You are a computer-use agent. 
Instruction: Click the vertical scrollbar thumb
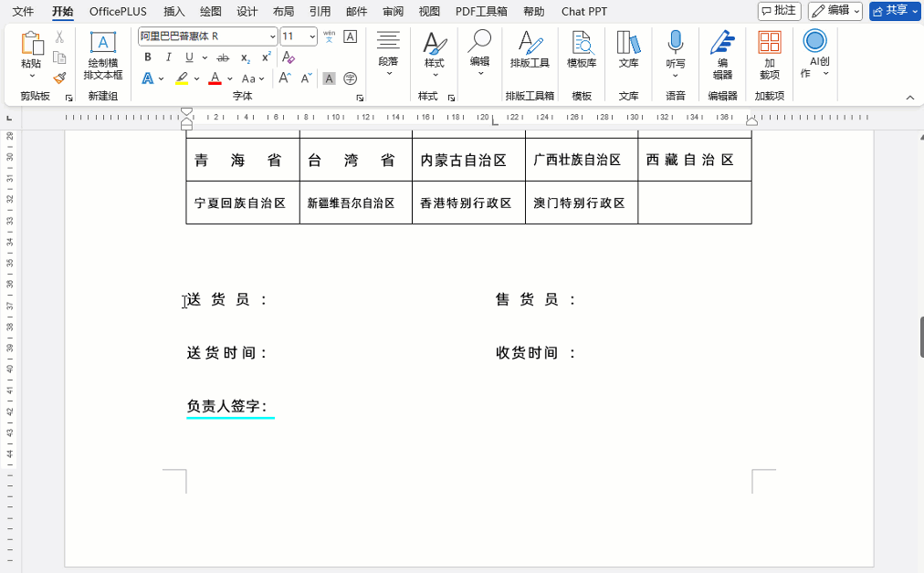coord(921,337)
